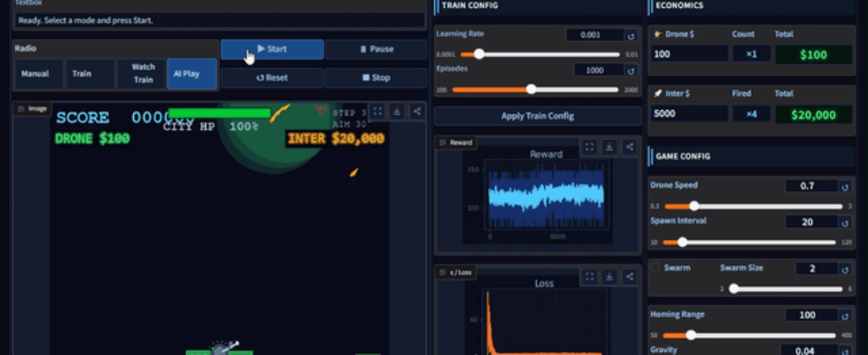Click the Episodes slider handle

[x=531, y=89]
